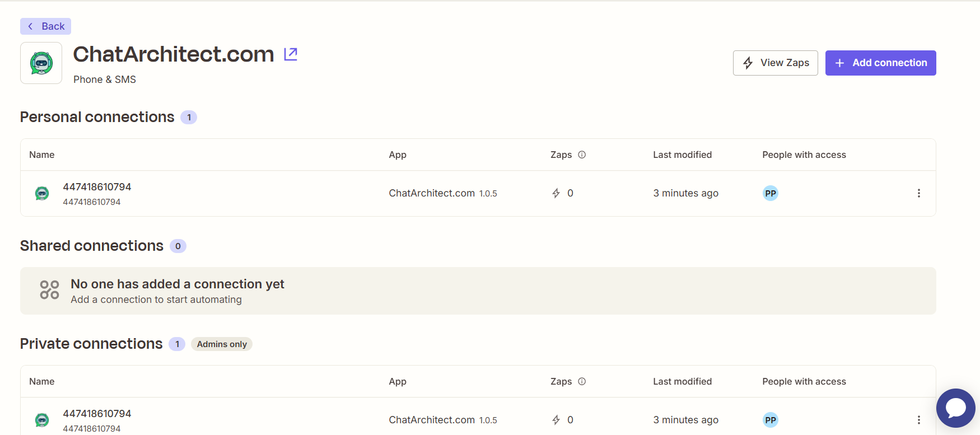Click the personal connection's robot icon
This screenshot has height=435, width=980.
point(42,194)
